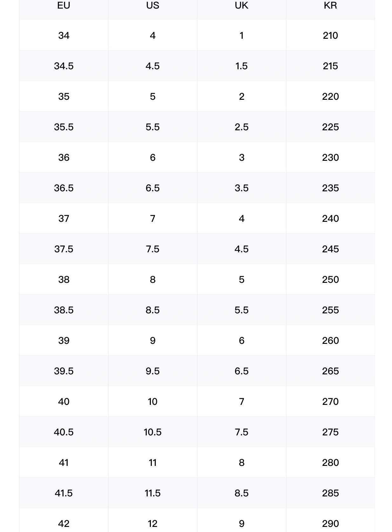392x532 pixels.
Task: Select KR size 235 cell
Action: pos(330,188)
